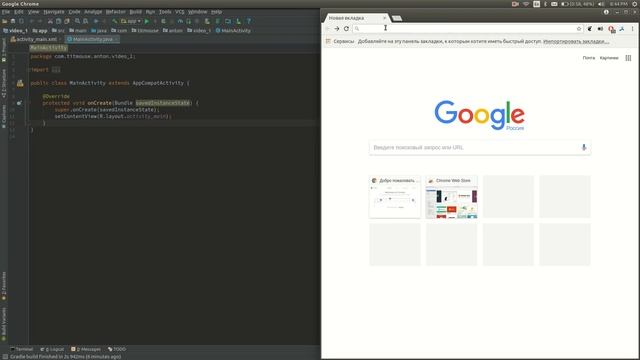Image resolution: width=640 pixels, height=360 pixels.
Task: Click the Save All toolbar icon
Action: pos(13,21)
